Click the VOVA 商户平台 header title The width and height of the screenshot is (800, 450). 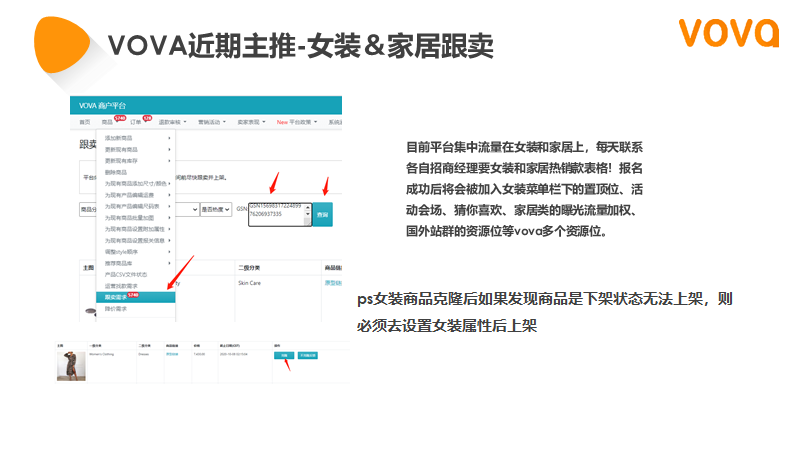click(102, 106)
